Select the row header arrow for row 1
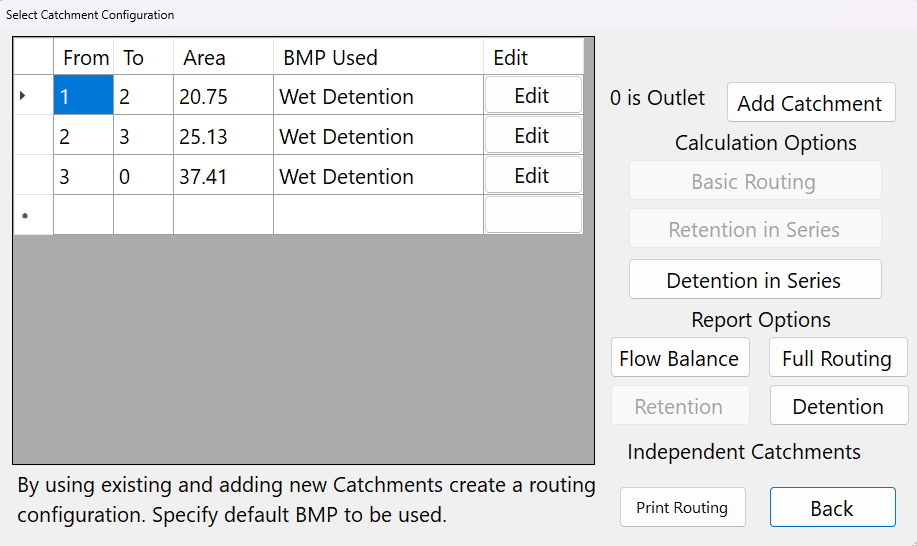 click(24, 96)
